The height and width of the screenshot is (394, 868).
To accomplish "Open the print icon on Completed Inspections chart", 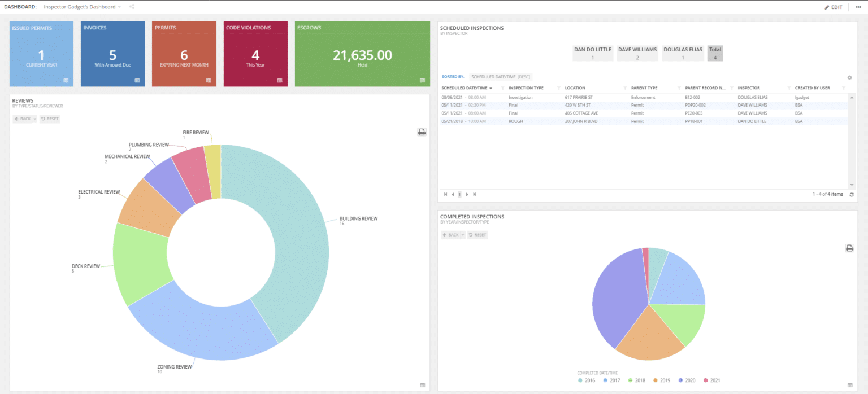I will [849, 248].
